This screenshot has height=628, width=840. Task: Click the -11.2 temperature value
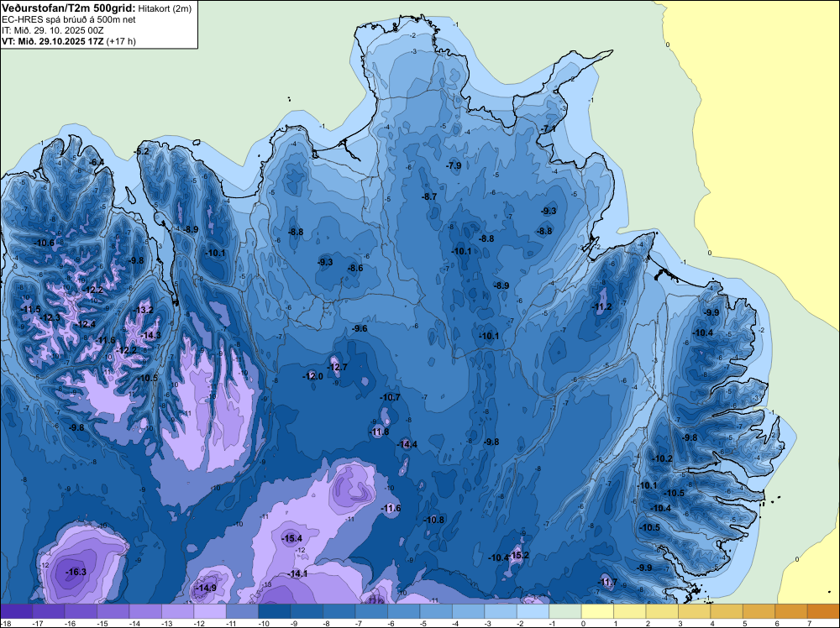601,306
